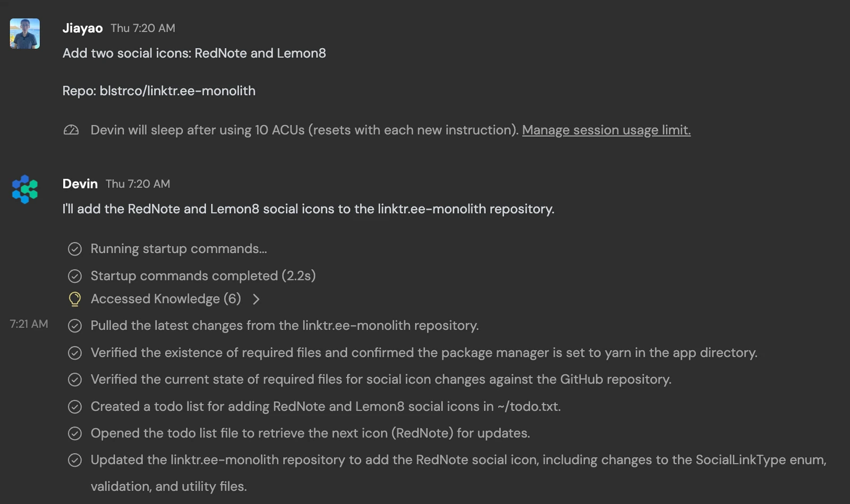Open the Accessed Knowledge (6) entry
The image size is (850, 504).
[166, 299]
